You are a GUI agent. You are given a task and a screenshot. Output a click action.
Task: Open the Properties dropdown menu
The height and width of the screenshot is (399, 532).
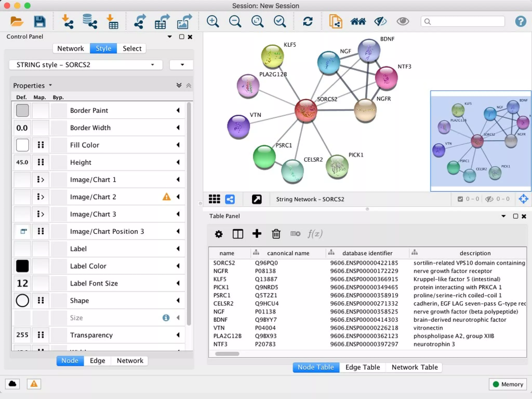[x=32, y=85]
